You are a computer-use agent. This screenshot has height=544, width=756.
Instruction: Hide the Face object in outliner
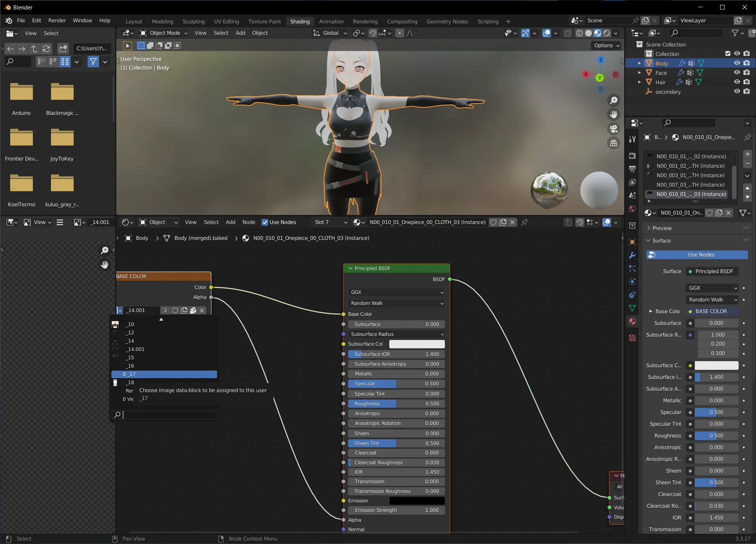(737, 73)
